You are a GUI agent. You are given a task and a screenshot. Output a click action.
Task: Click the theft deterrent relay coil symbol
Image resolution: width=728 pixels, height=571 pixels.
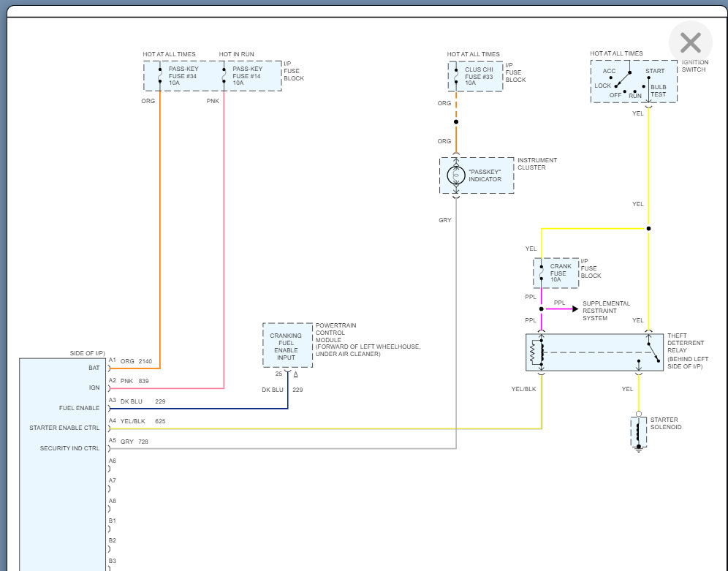(x=541, y=352)
